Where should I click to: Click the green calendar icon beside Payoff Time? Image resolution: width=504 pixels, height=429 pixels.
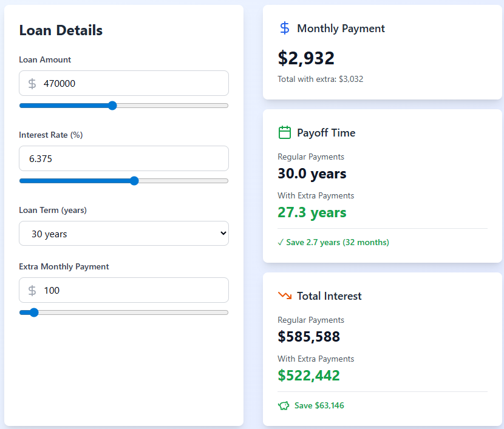[x=284, y=133]
